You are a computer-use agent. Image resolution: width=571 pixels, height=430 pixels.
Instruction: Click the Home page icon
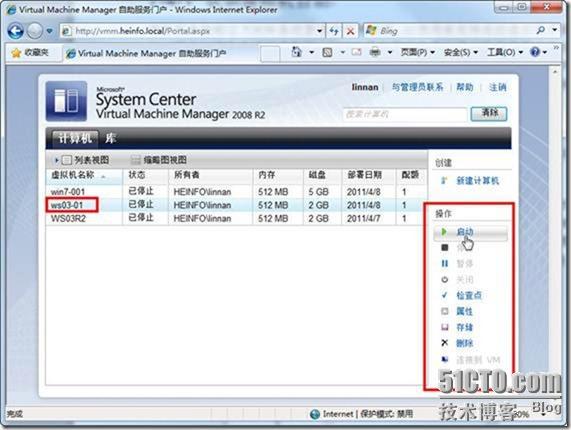[297, 52]
